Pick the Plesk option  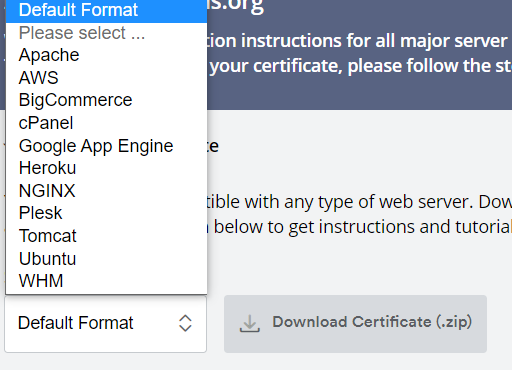point(106,213)
